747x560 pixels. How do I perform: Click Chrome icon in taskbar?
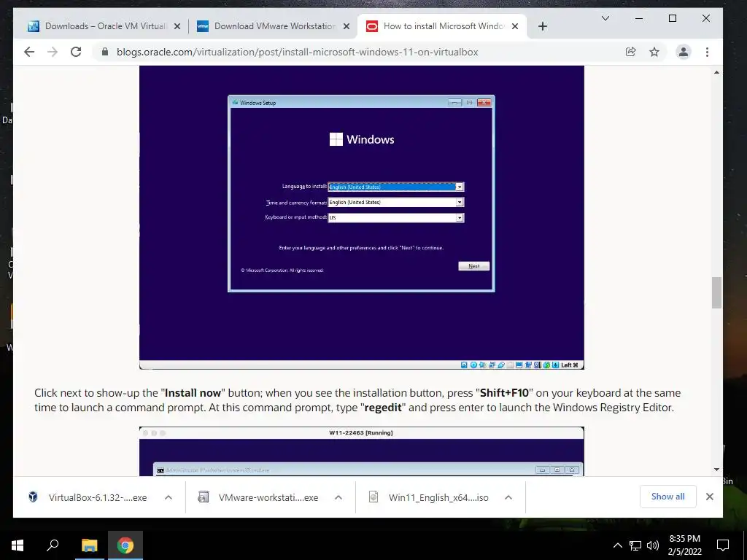coord(125,545)
